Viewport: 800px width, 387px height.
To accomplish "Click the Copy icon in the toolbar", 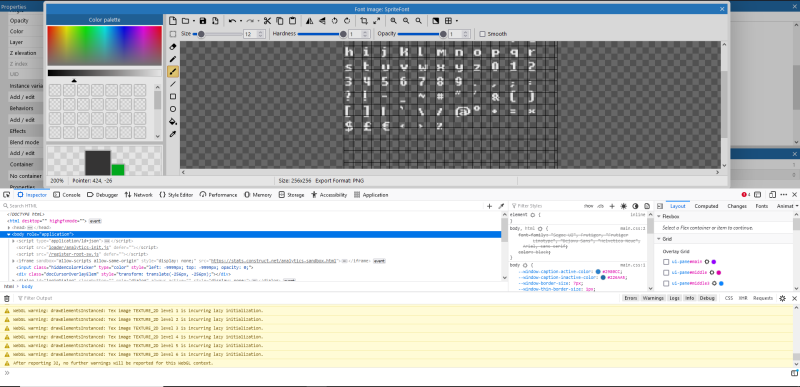I will (280, 21).
